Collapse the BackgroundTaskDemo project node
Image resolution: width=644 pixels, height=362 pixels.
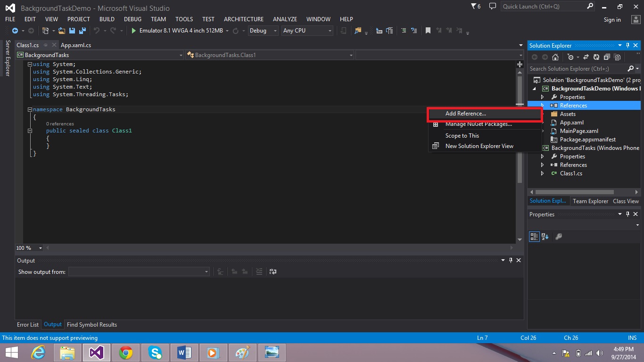point(534,89)
